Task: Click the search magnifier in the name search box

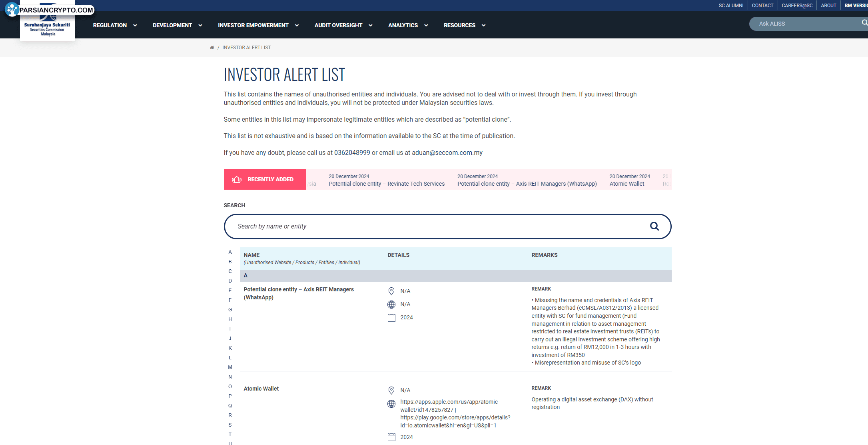Action: click(x=654, y=227)
